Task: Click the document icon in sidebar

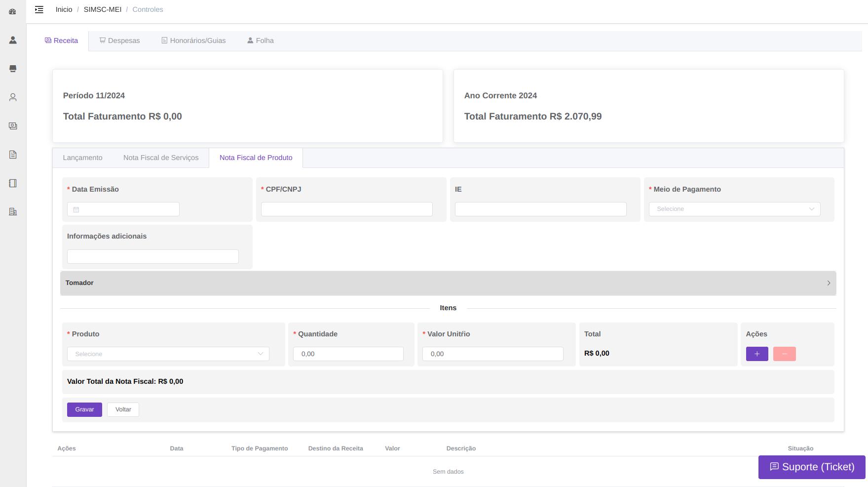Action: (13, 155)
